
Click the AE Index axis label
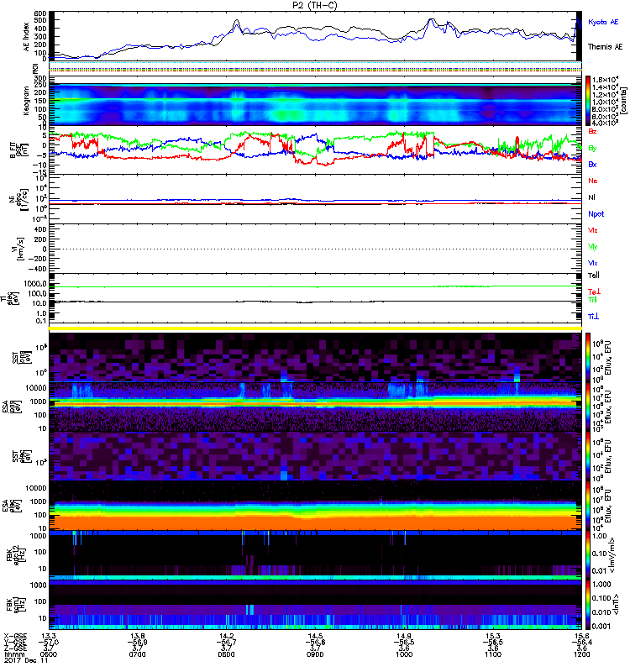coord(26,37)
